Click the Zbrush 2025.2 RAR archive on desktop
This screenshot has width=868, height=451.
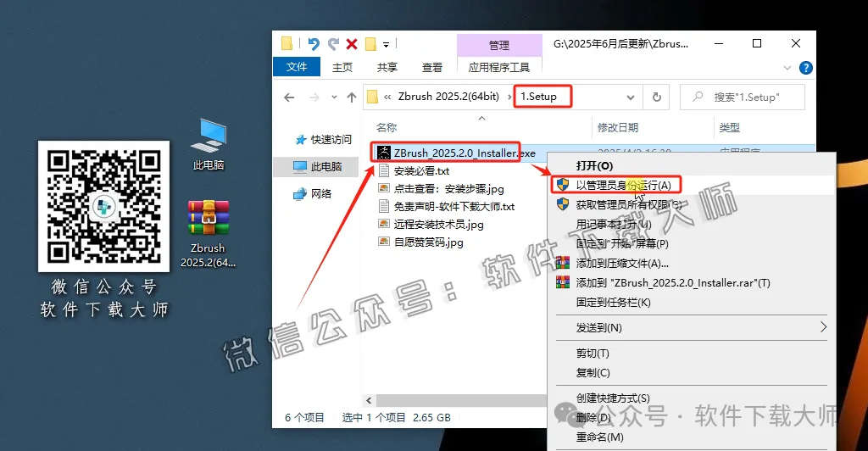(209, 234)
